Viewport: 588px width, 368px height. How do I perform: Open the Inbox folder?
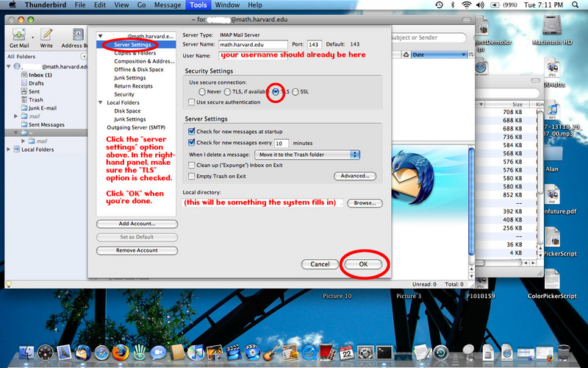point(40,75)
